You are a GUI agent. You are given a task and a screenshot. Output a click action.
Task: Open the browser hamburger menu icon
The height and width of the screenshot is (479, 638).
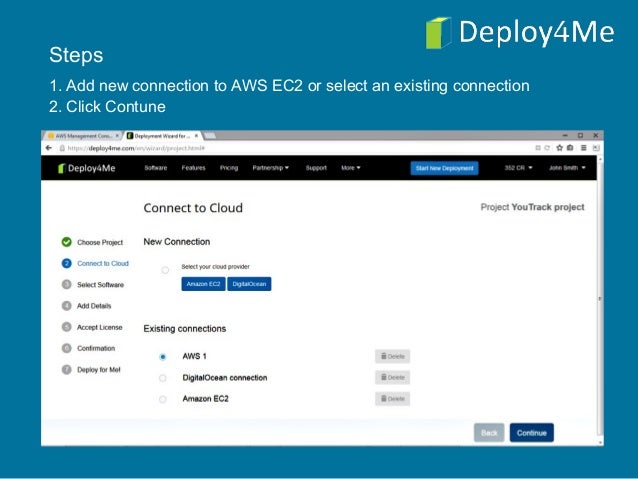(x=583, y=148)
